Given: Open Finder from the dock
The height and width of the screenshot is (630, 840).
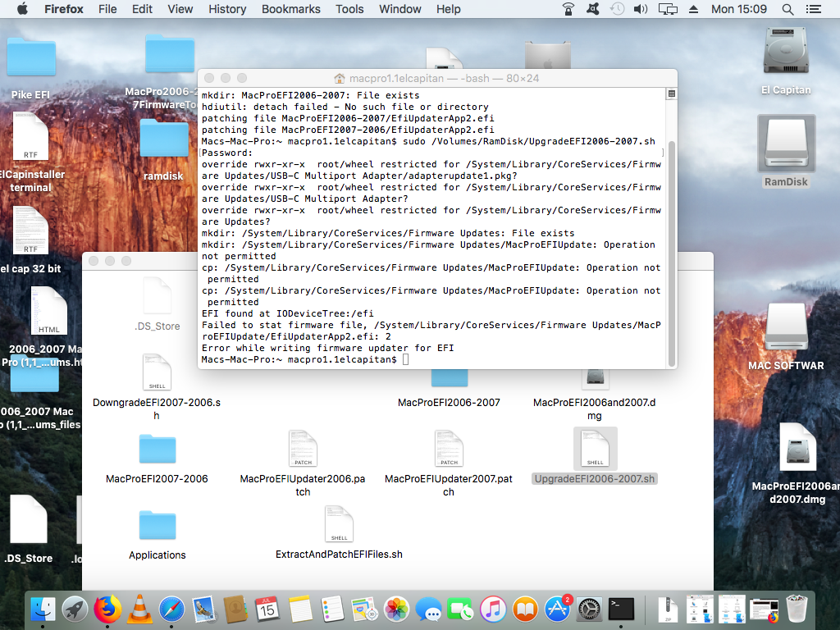Looking at the screenshot, I should pyautogui.click(x=43, y=609).
